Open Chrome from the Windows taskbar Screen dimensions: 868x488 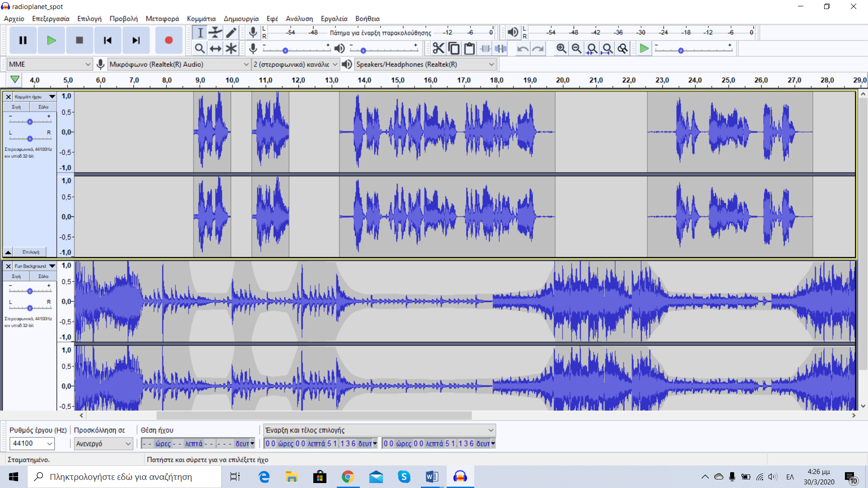pos(348,477)
